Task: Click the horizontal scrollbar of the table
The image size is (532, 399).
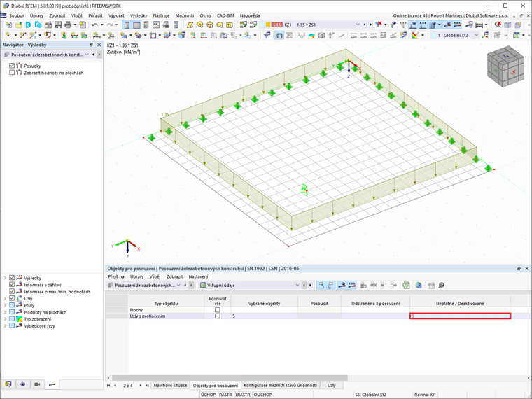Action: tap(230, 377)
